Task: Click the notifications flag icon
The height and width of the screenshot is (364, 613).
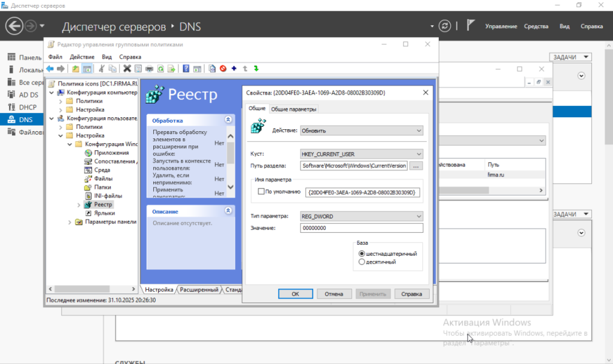Action: [x=471, y=26]
